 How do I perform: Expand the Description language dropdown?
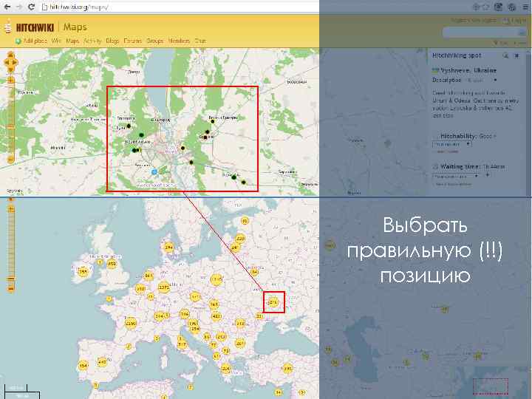(x=482, y=81)
